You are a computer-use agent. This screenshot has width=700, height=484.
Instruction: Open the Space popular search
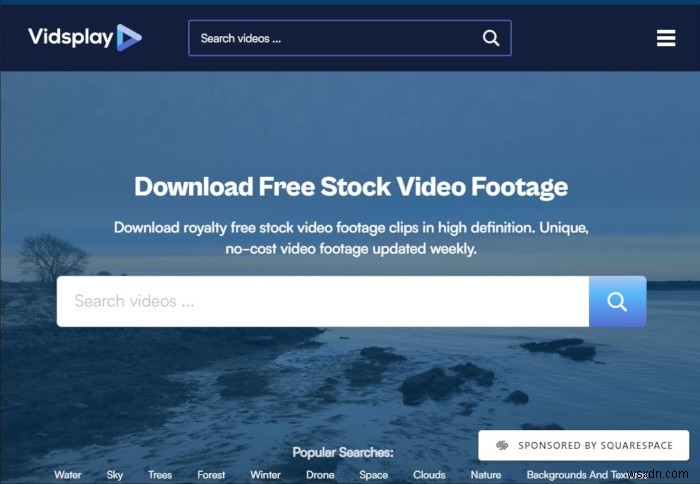tap(374, 475)
